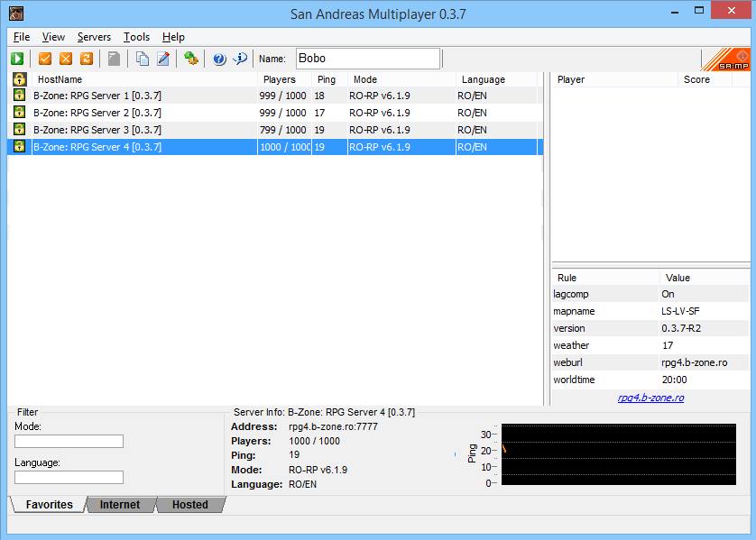
Task: Click the weather rule row
Action: click(650, 345)
